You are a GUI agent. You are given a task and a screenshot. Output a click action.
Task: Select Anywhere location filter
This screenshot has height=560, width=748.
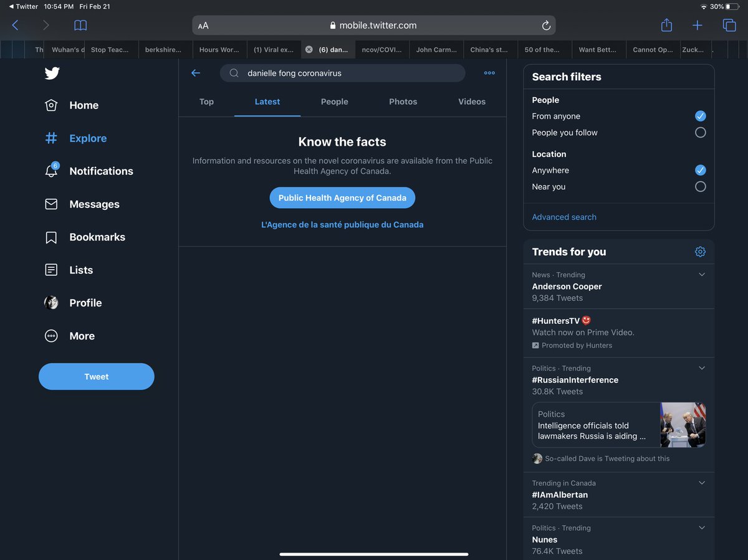(x=700, y=170)
